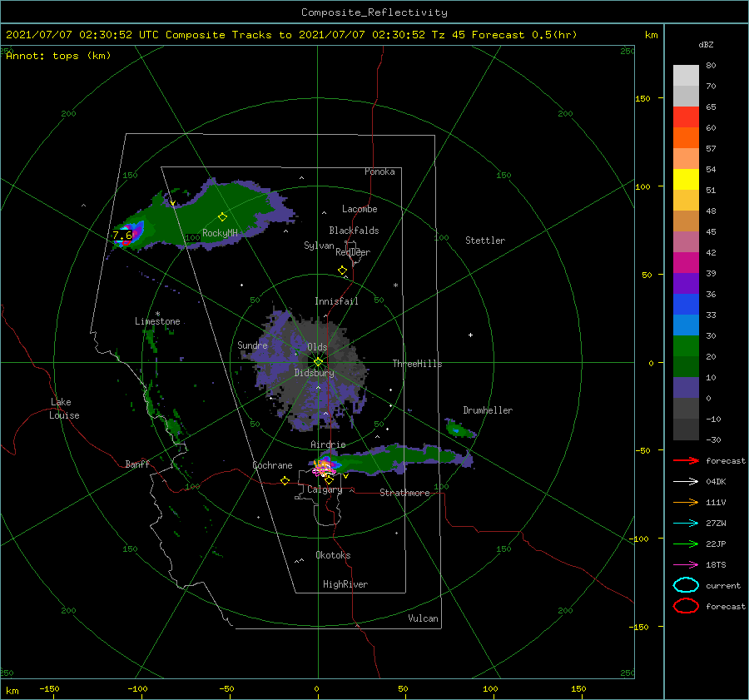Click the 39 dBZ magenta color swatch
749x700 pixels.
coord(686,262)
